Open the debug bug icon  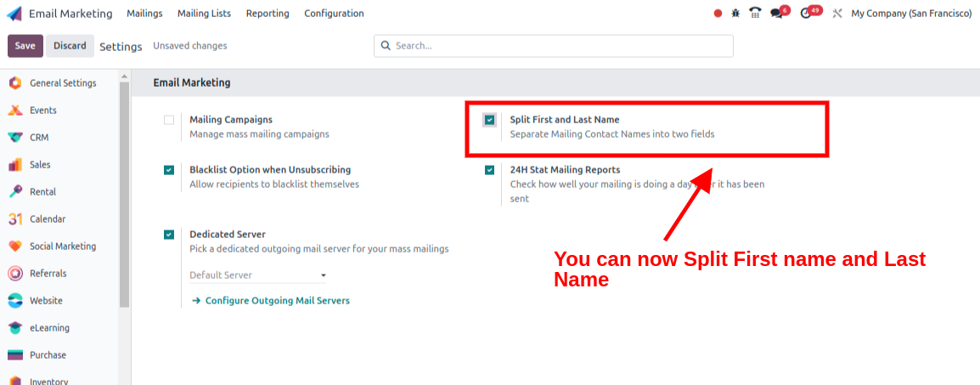tap(735, 13)
